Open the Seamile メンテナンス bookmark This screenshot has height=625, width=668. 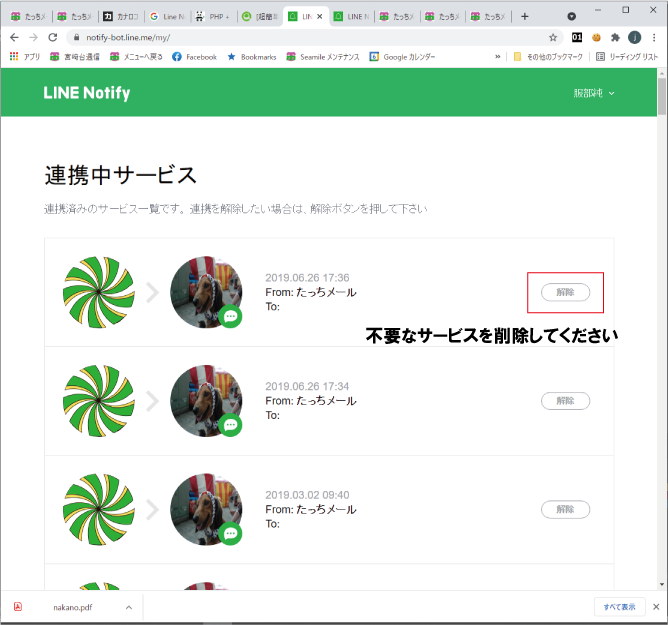tap(323, 57)
